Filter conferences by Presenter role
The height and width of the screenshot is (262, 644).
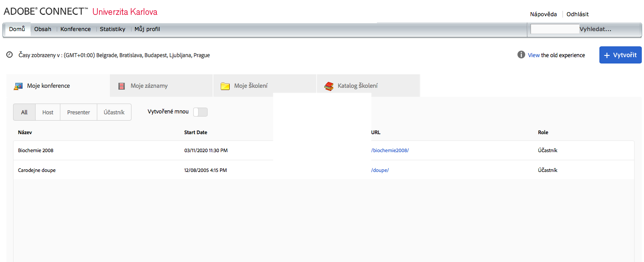78,113
